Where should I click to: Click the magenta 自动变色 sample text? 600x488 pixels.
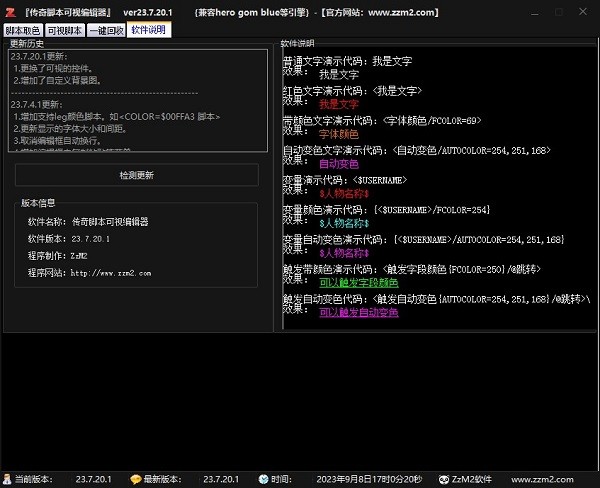click(x=338, y=162)
